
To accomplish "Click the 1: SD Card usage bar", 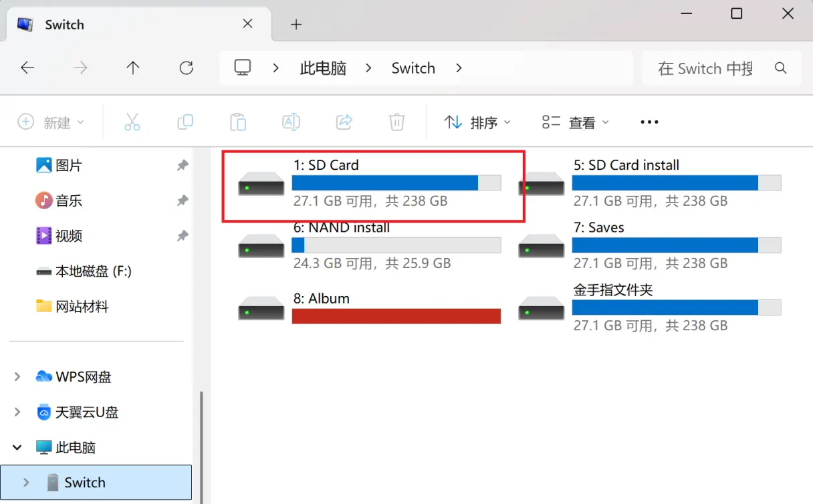I will 396,183.
